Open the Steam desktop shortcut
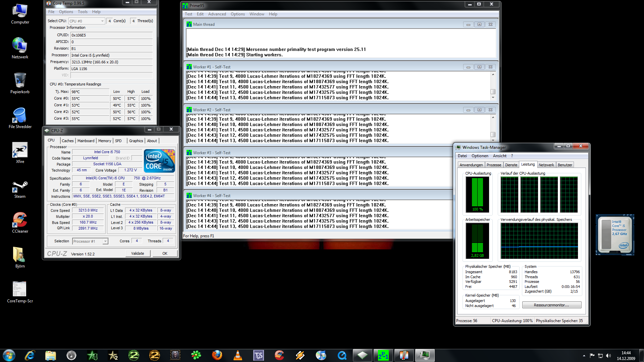 tap(20, 188)
